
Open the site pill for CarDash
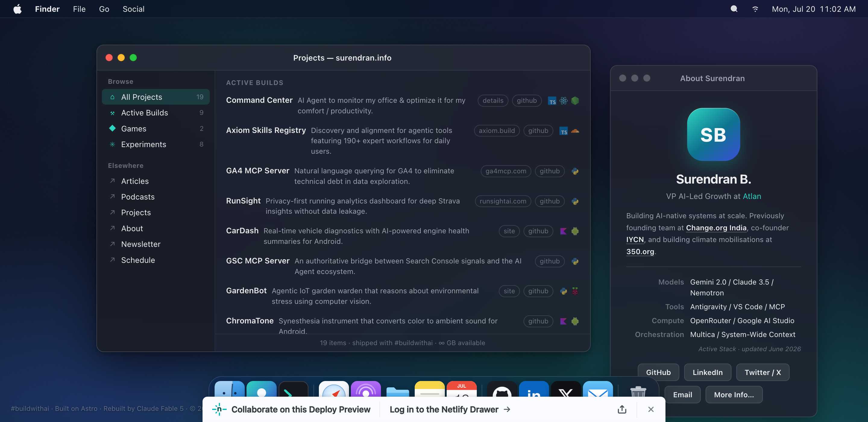pyautogui.click(x=509, y=231)
